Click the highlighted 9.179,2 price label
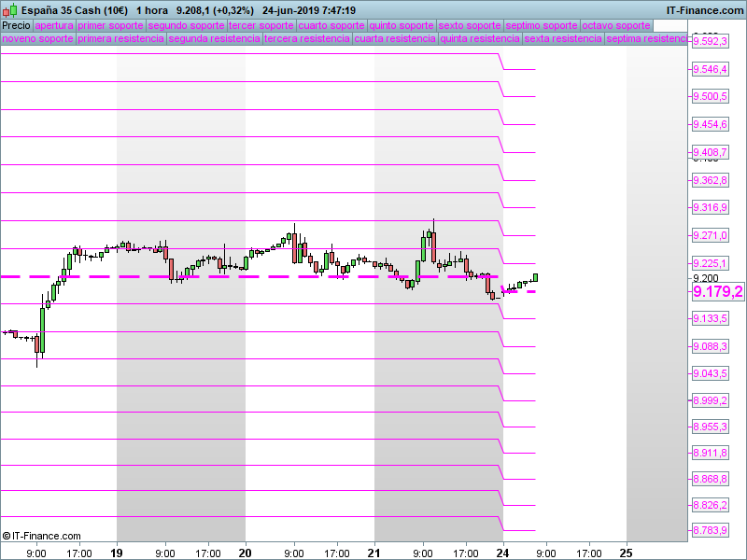The height and width of the screenshot is (560, 747). coord(718,291)
